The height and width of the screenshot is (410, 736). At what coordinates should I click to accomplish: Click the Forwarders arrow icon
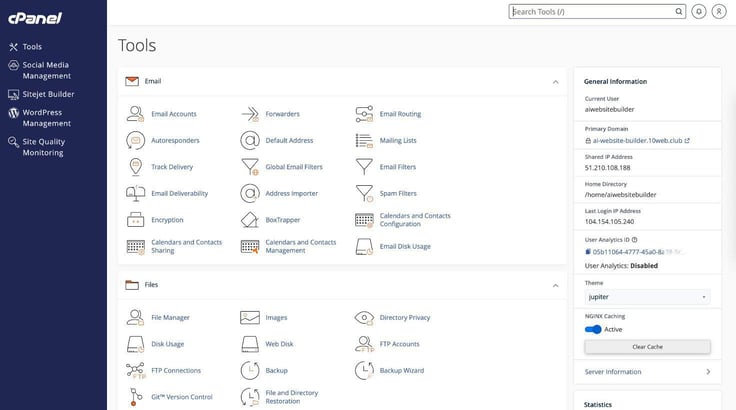coord(250,114)
